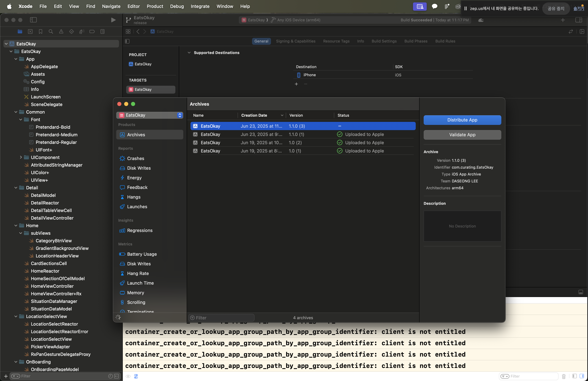The image size is (588, 381).
Task: Select Battery Usage metrics item
Action: point(142,254)
